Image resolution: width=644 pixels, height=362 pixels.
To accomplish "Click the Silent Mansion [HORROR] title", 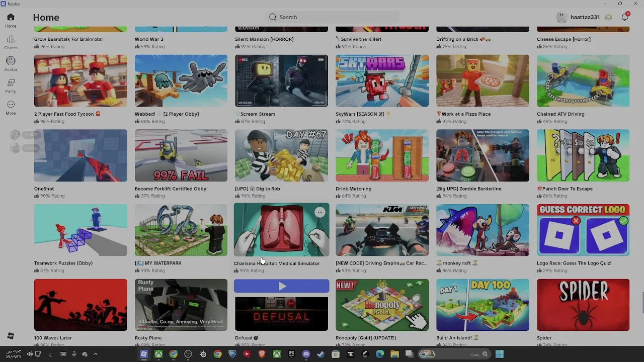I will coord(264,39).
